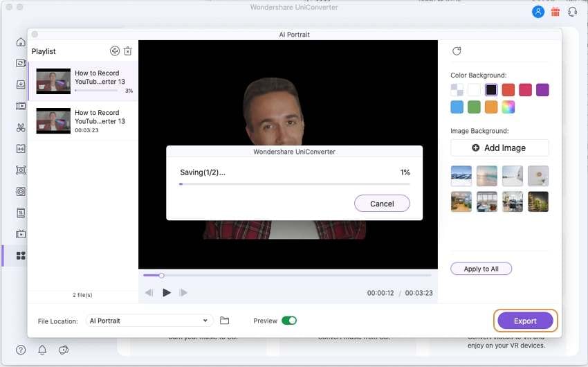Skip to the previous frame
588x367 pixels.
pos(149,293)
